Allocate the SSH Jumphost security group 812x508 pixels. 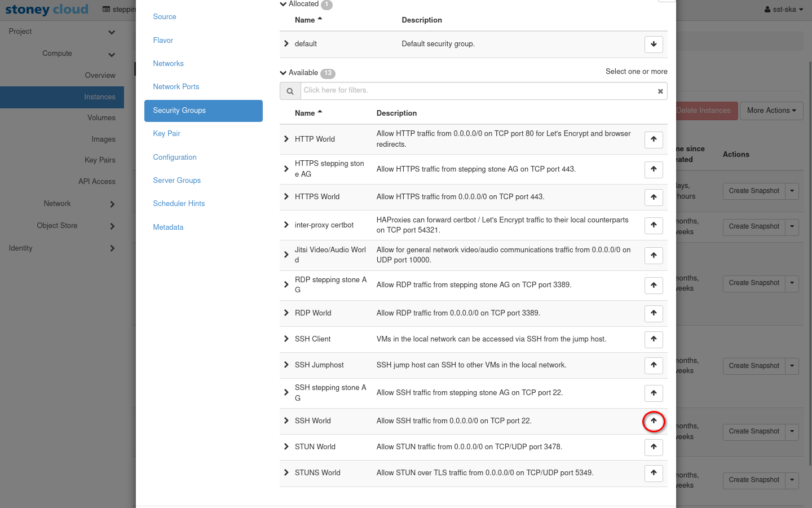coord(654,365)
